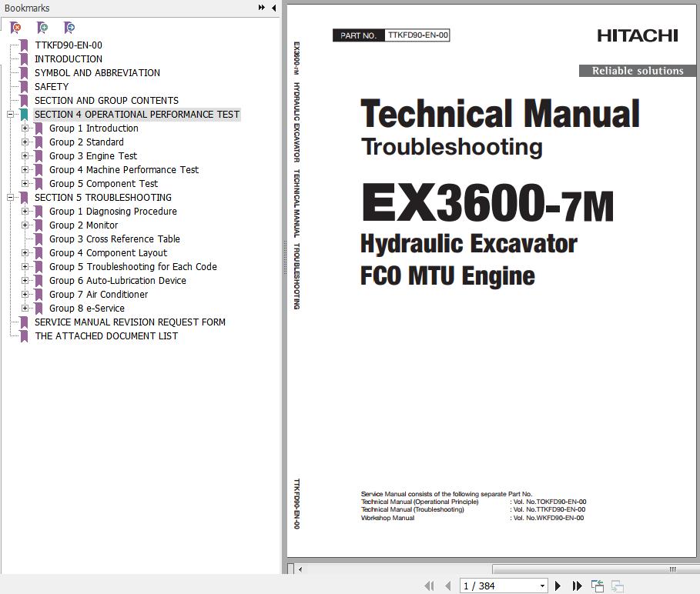The width and height of the screenshot is (700, 594).
Task: Go to the previous page
Action: tap(447, 586)
